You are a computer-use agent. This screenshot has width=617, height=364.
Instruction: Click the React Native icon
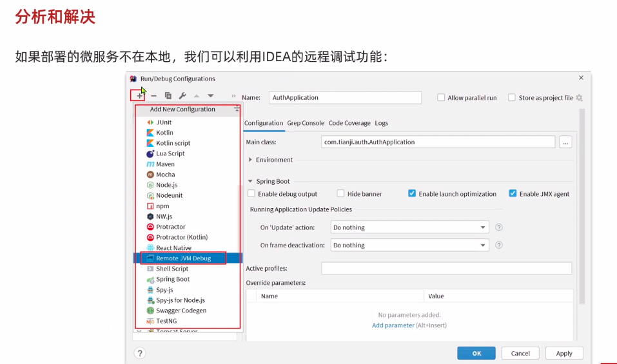click(150, 247)
